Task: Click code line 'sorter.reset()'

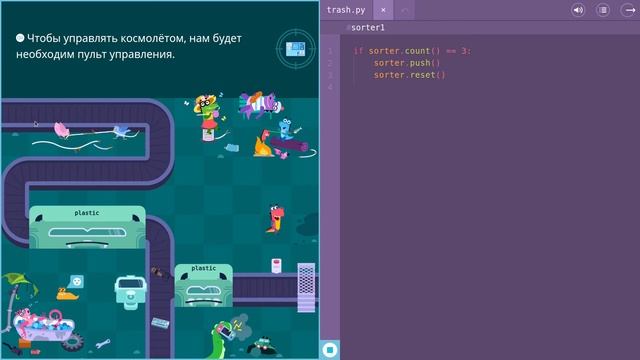Action: point(409,75)
